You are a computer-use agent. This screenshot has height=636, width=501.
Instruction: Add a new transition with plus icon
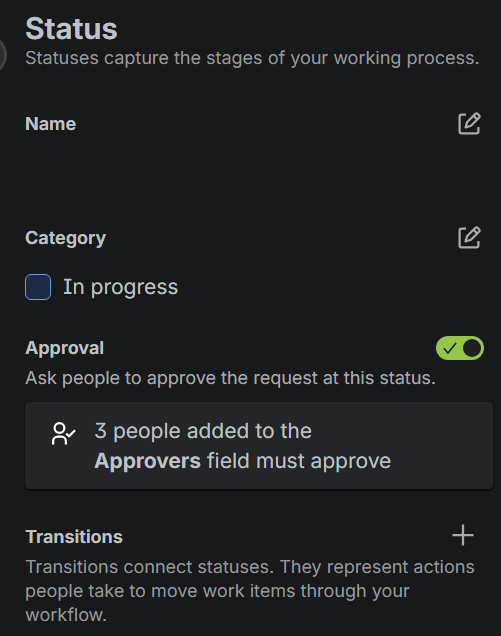pos(463,535)
